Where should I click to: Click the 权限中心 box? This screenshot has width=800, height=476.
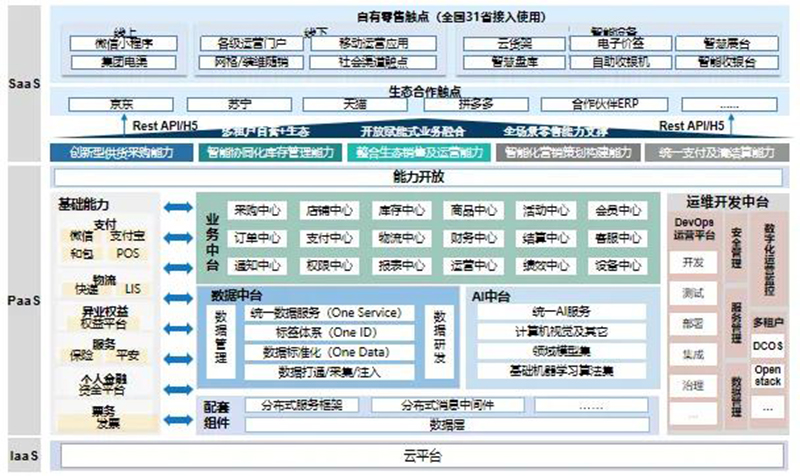tap(329, 266)
